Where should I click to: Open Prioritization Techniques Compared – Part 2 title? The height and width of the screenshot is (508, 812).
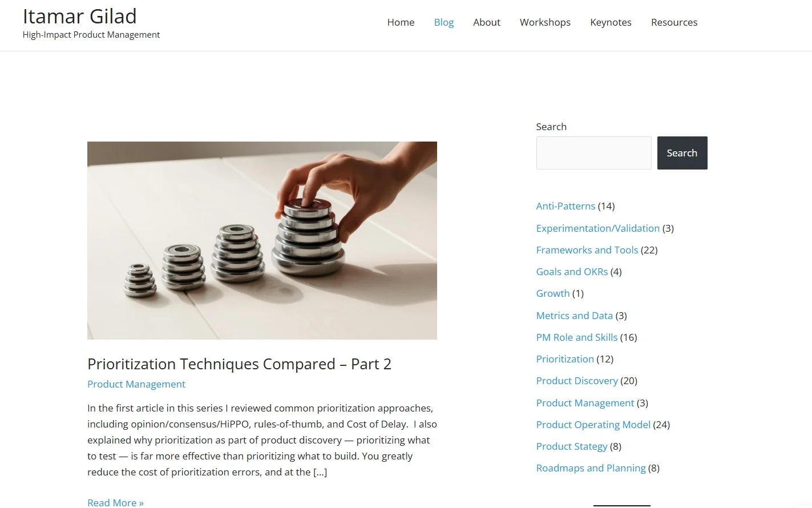point(239,364)
